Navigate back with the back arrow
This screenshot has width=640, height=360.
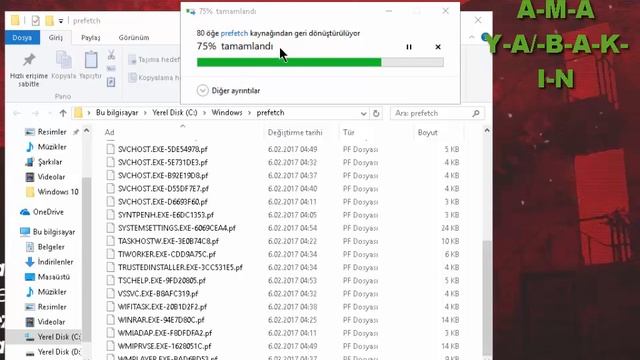17,113
